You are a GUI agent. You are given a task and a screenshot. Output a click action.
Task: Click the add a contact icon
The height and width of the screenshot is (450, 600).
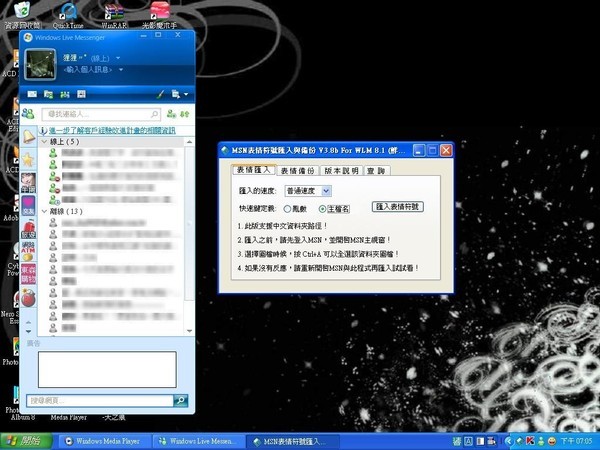point(171,114)
